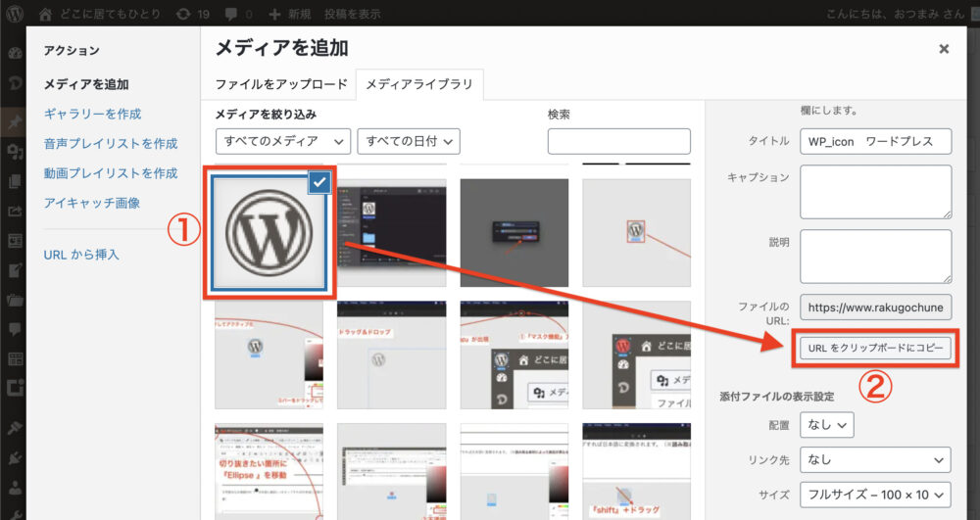Choose アイキャッチ画像 in the action menu

tap(92, 203)
